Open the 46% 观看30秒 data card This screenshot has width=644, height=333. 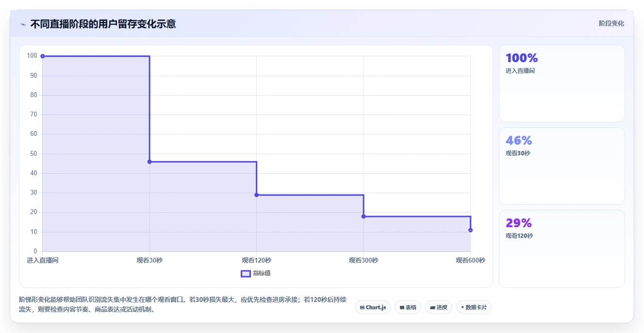[x=561, y=166]
